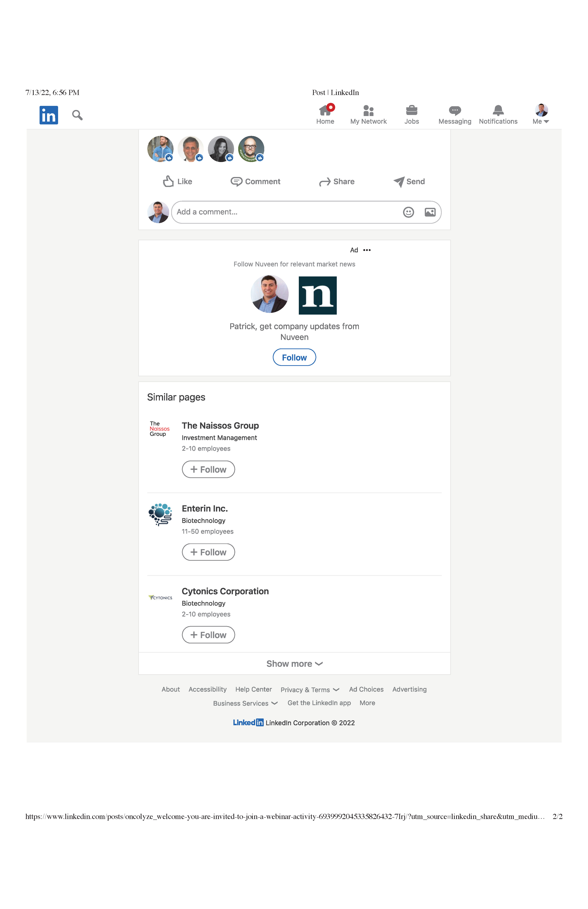This screenshot has width=588, height=909.
Task: Open Privacy & Terms dropdown
Action: click(310, 690)
